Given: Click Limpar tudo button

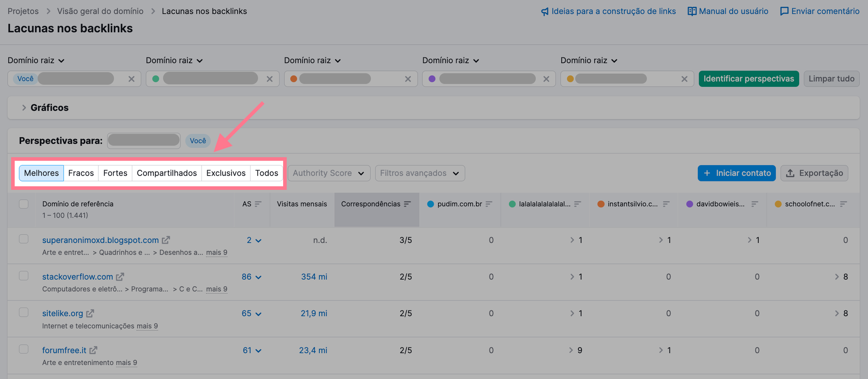Looking at the screenshot, I should 831,79.
